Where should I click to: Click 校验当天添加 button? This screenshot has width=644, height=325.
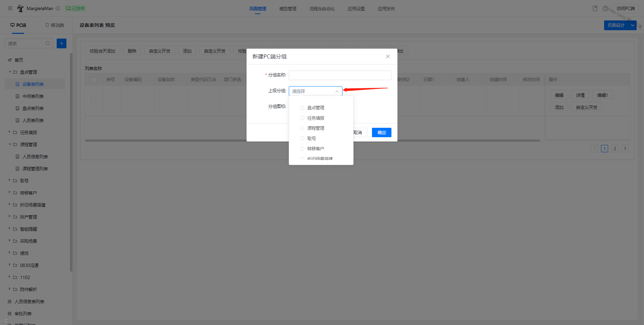[x=103, y=51]
